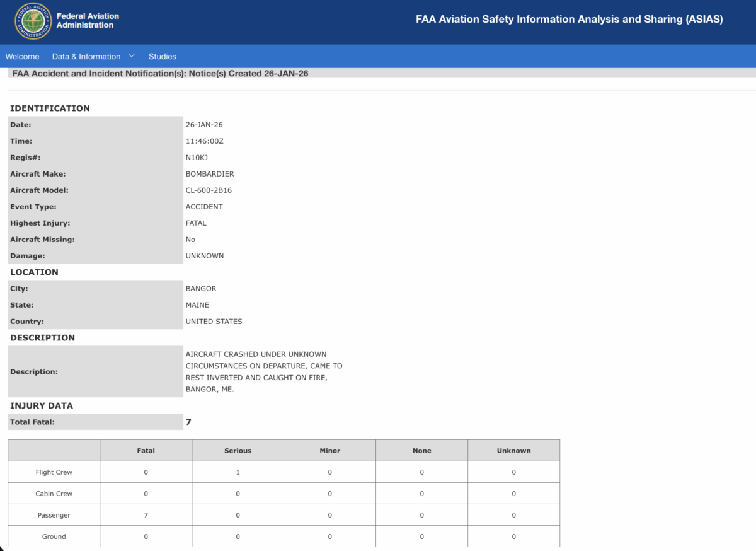Click the Notice(s) Created 26-JAN-26 heading
Viewport: 756px width, 551px height.
[160, 73]
